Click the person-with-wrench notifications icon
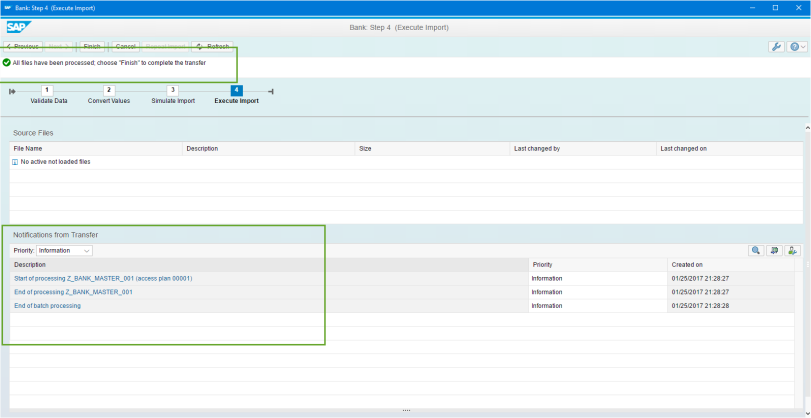The image size is (811, 418). pos(792,250)
